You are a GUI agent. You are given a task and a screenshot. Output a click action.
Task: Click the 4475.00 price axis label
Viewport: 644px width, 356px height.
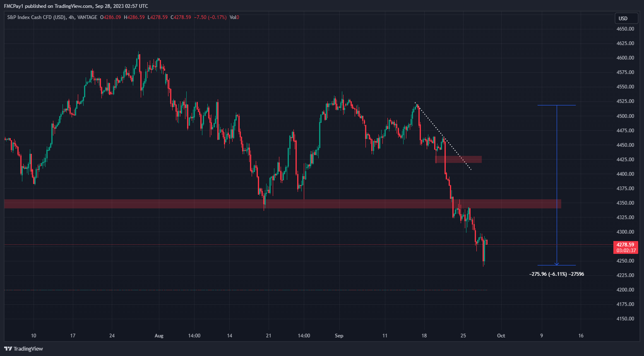coord(625,131)
